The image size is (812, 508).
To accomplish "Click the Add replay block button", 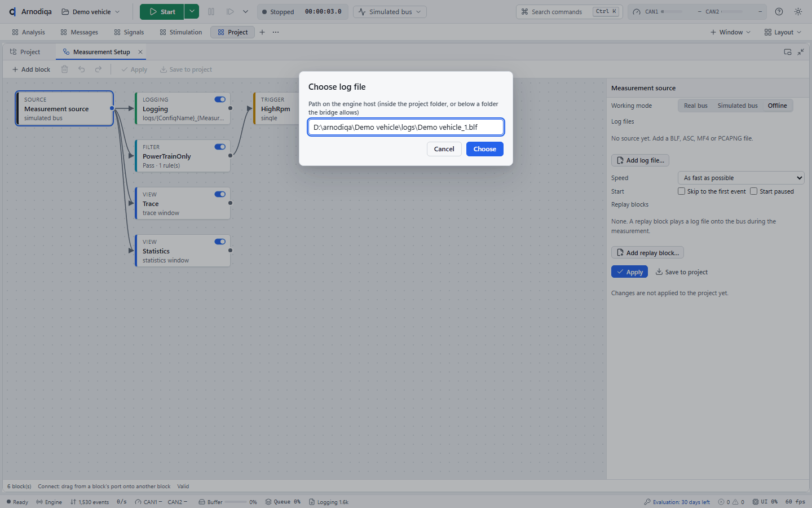I will pyautogui.click(x=647, y=253).
